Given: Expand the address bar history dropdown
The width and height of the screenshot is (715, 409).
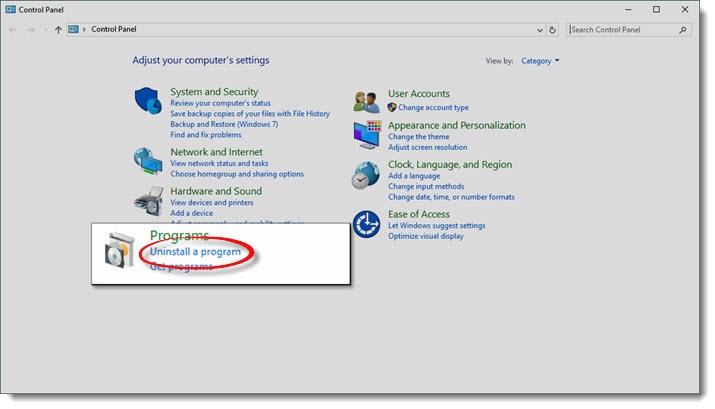Looking at the screenshot, I should pos(540,30).
